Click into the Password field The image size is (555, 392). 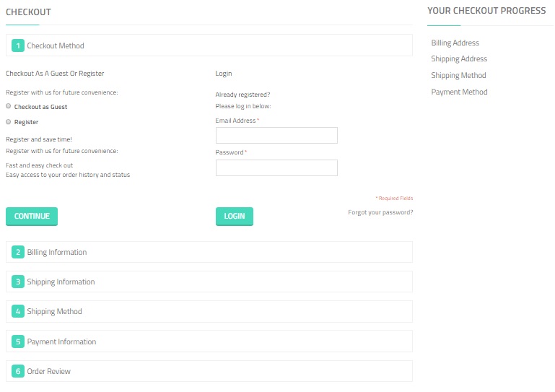(x=276, y=167)
